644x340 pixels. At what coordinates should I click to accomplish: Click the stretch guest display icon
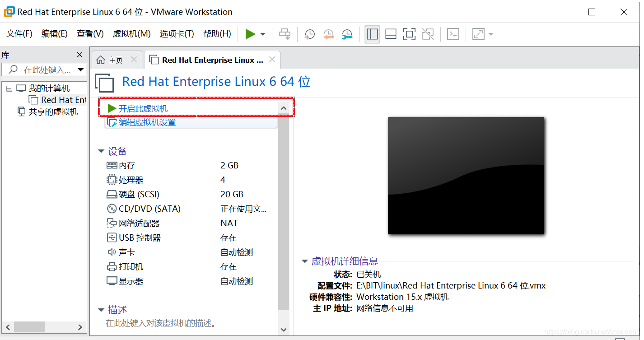tap(478, 34)
